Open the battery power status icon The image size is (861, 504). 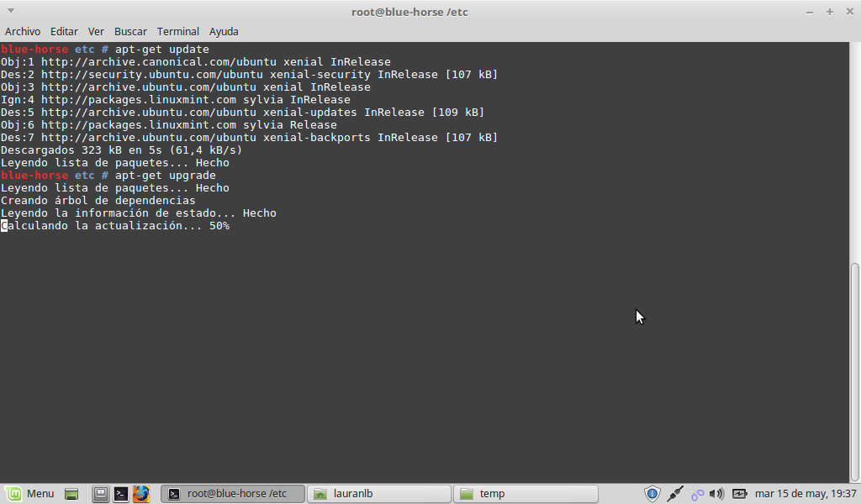point(739,494)
